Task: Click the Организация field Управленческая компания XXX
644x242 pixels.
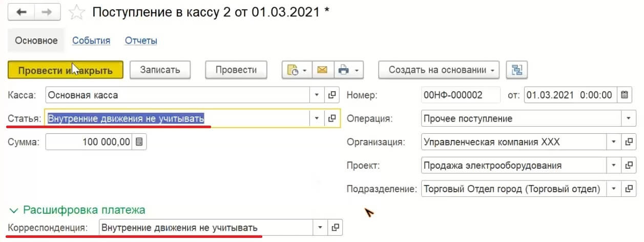Action: click(513, 142)
